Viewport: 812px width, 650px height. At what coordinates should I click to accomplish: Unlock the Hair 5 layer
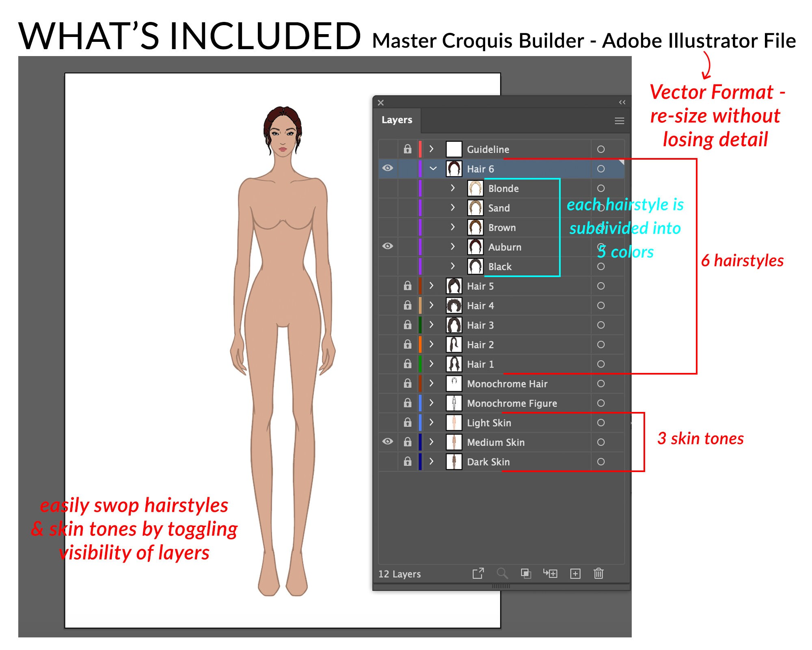point(408,286)
